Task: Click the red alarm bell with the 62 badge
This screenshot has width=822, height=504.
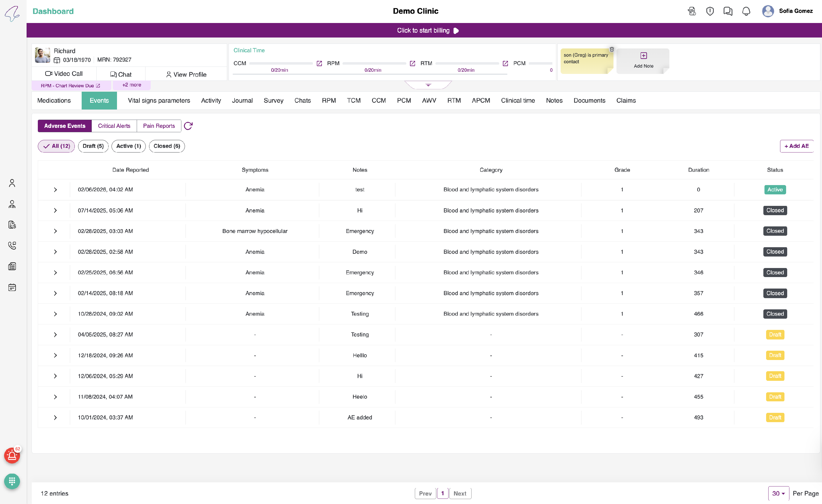Action: pyautogui.click(x=12, y=455)
